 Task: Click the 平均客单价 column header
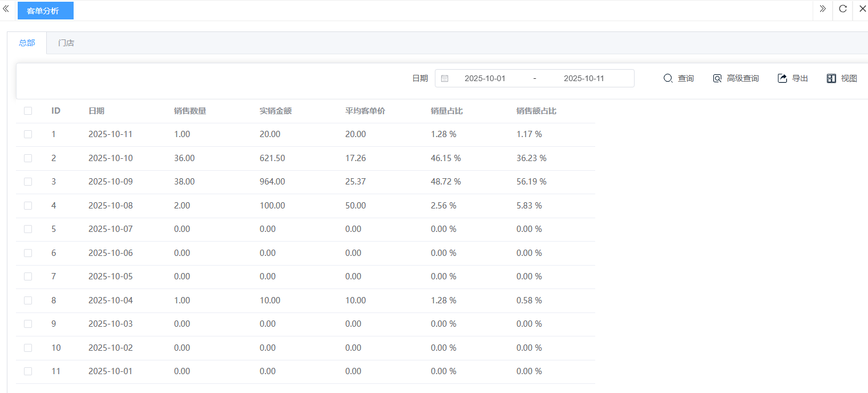[x=365, y=111]
